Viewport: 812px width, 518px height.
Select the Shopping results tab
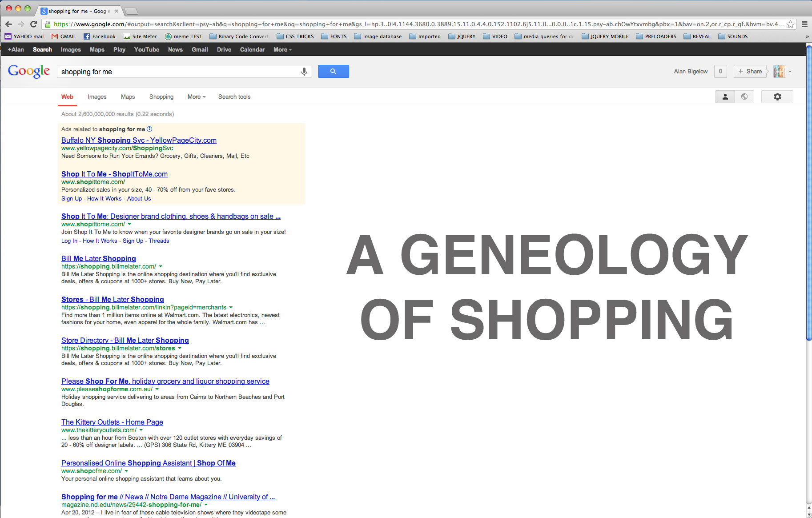[161, 96]
